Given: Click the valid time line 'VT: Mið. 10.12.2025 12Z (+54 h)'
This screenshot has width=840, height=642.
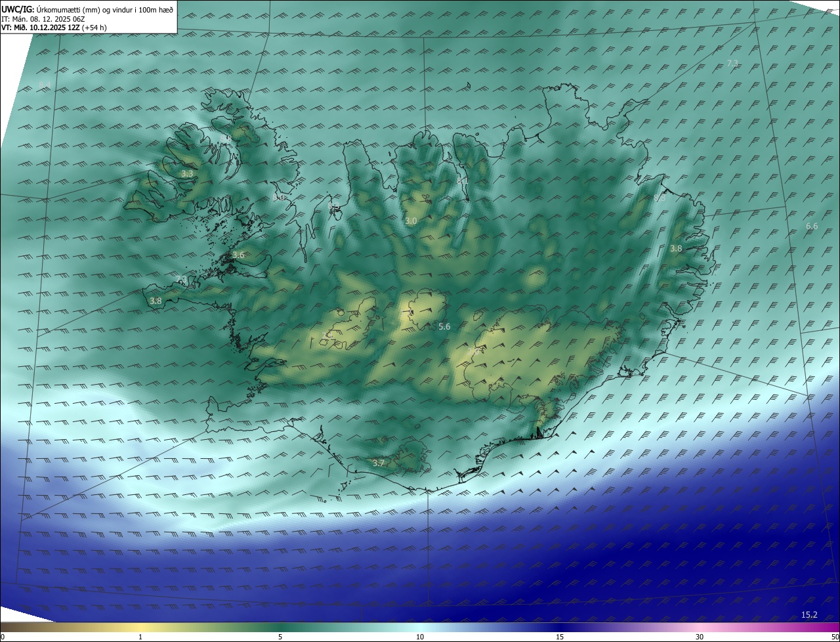Looking at the screenshot, I should [x=54, y=28].
